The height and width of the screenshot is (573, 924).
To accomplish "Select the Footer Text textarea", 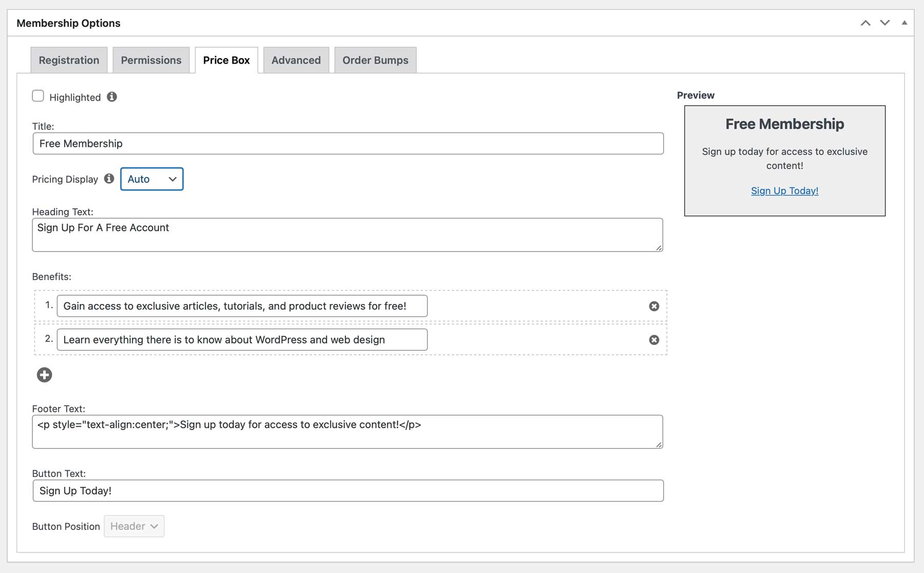I will pyautogui.click(x=348, y=430).
